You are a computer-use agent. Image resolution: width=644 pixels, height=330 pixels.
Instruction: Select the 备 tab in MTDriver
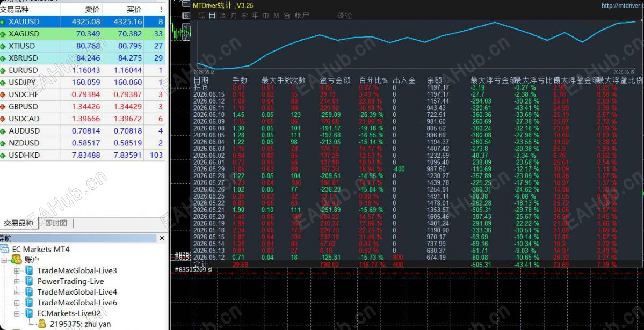click(287, 16)
